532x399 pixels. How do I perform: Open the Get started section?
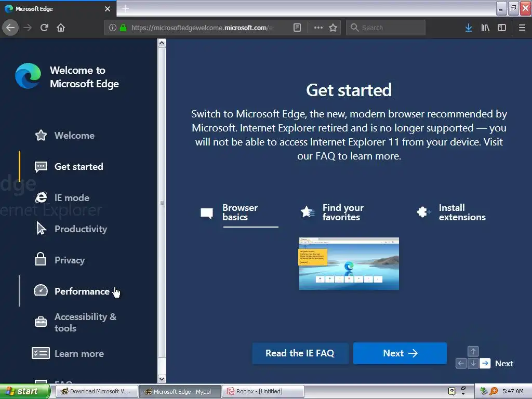[x=79, y=167]
